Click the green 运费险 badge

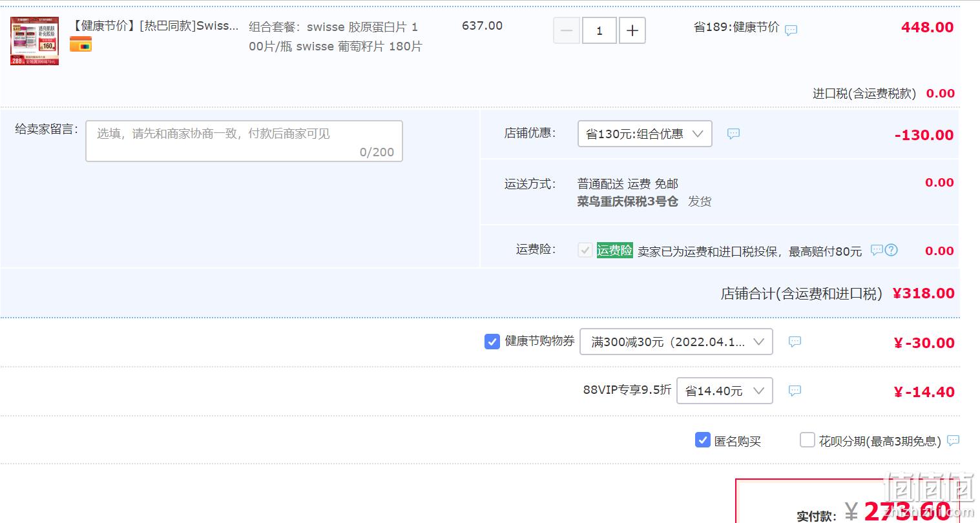click(x=614, y=250)
